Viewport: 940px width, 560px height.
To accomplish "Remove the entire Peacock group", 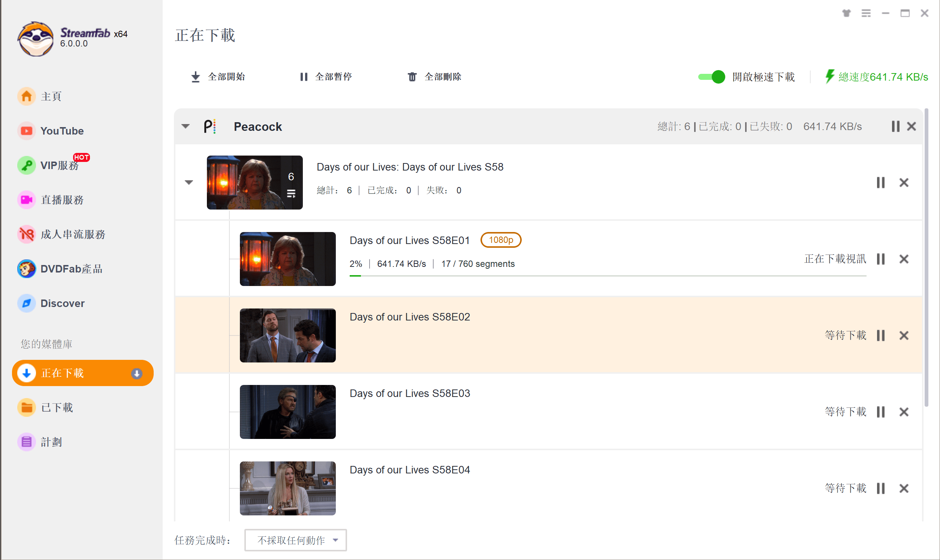I will [x=912, y=126].
